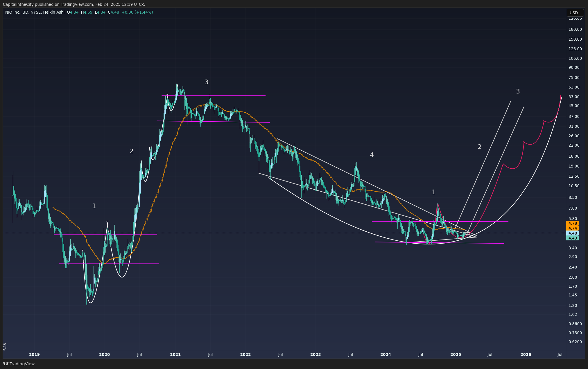This screenshot has height=369, width=588.
Task: Click the 2022 label on time axis
Action: click(x=245, y=354)
